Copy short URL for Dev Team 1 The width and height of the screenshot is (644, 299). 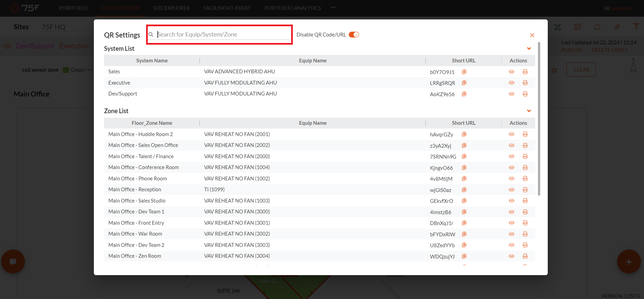464,212
